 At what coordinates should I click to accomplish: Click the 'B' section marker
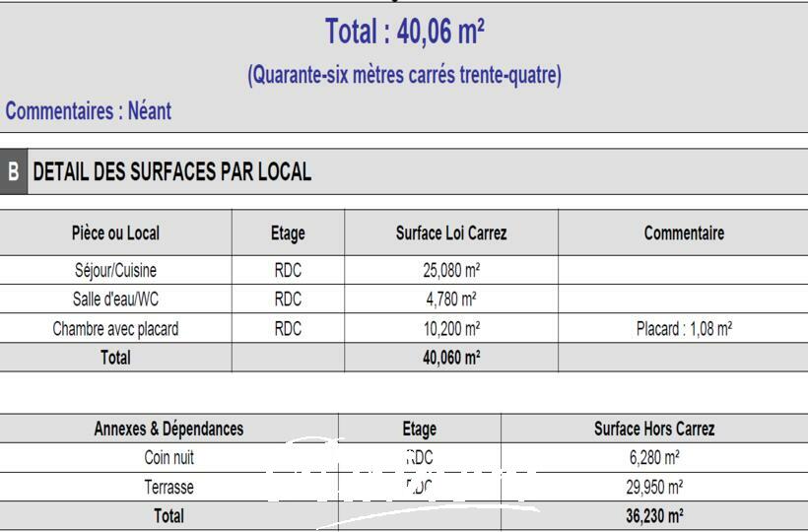[14, 171]
